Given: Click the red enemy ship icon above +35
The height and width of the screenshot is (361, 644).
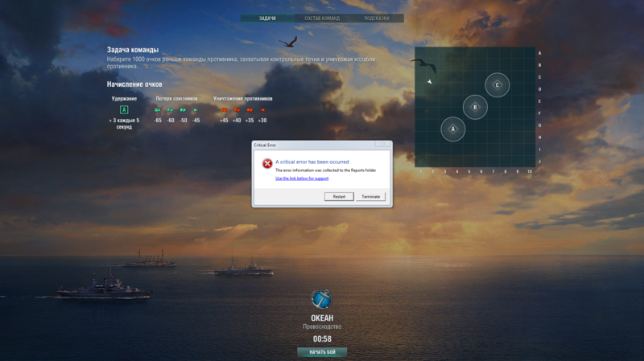Looking at the screenshot, I should (x=250, y=110).
